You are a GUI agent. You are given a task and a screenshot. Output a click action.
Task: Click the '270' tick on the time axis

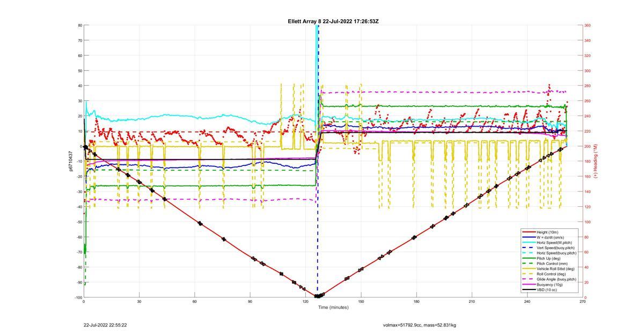(583, 302)
